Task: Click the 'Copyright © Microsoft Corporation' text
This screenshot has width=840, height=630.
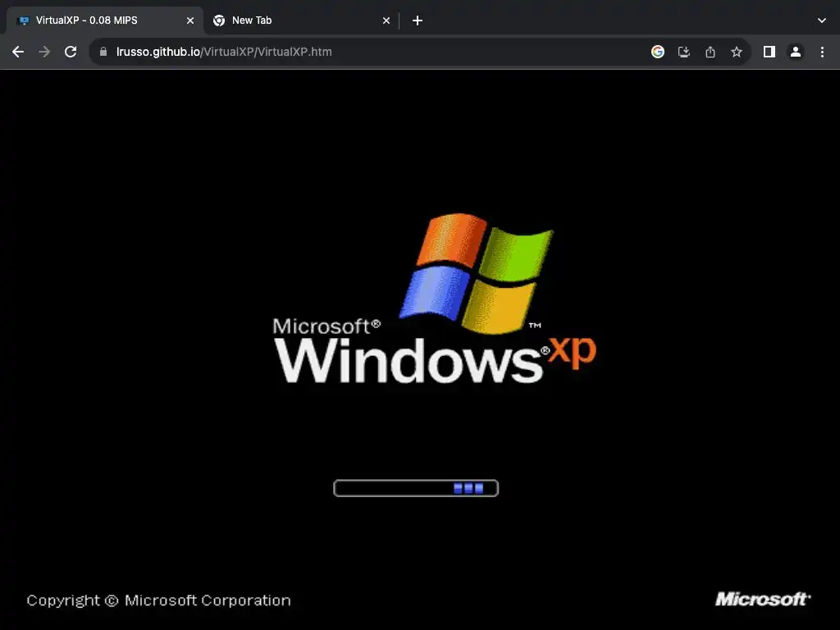Action: click(158, 600)
